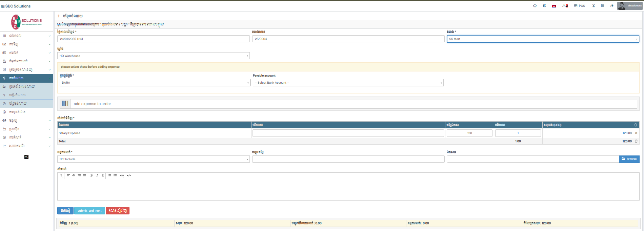Remove the Salary Expense row with X
This screenshot has height=231, width=644.
point(636,133)
